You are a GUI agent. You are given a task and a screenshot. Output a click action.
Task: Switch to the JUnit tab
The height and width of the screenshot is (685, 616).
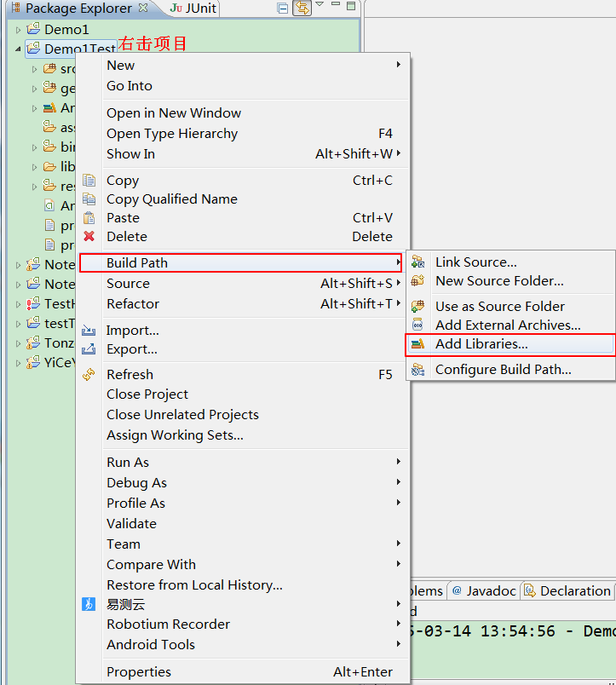pyautogui.click(x=194, y=9)
